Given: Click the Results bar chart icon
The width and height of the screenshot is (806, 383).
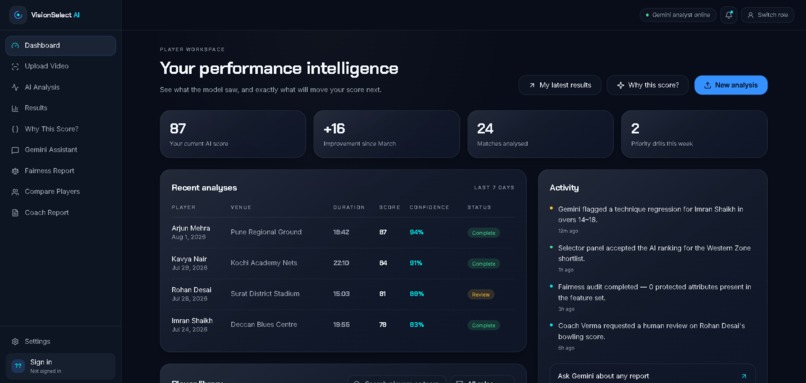Looking at the screenshot, I should (x=15, y=108).
